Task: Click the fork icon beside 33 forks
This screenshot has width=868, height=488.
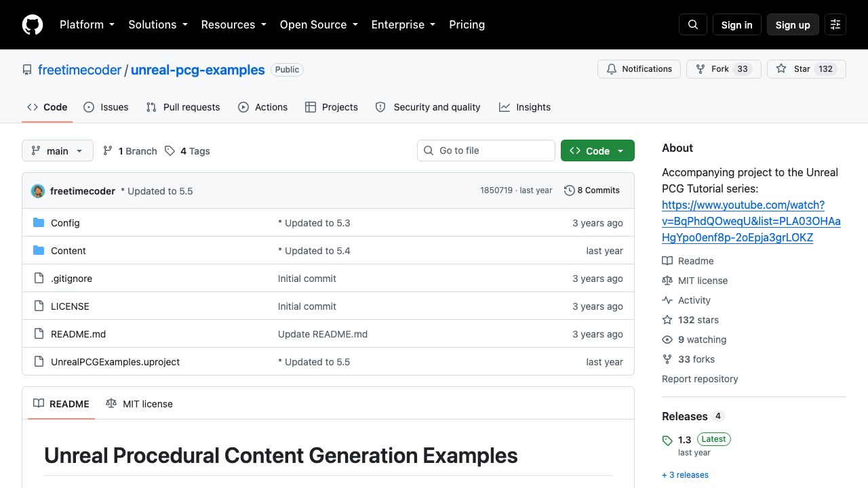Action: 667,359
